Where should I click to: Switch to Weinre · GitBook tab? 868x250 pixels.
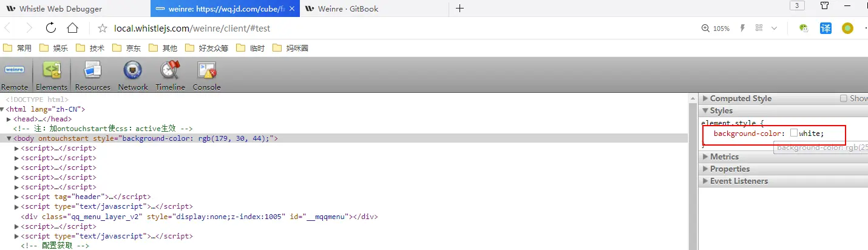376,8
